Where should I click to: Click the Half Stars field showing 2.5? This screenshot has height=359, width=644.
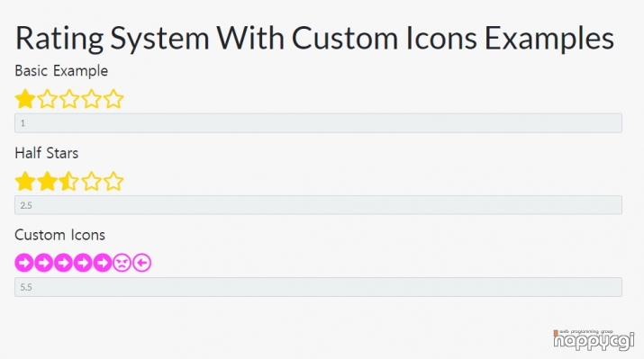pos(318,205)
